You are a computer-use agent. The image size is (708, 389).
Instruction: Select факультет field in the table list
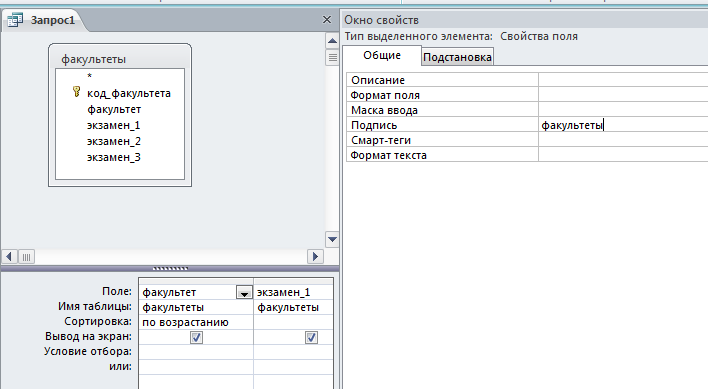point(114,109)
